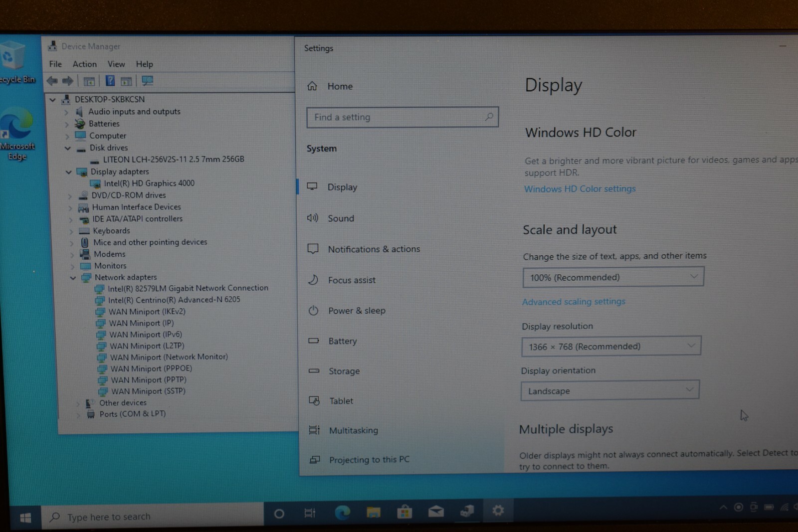Select Power & sleep in sidebar
Viewport: 798px width, 532px height.
coord(357,311)
